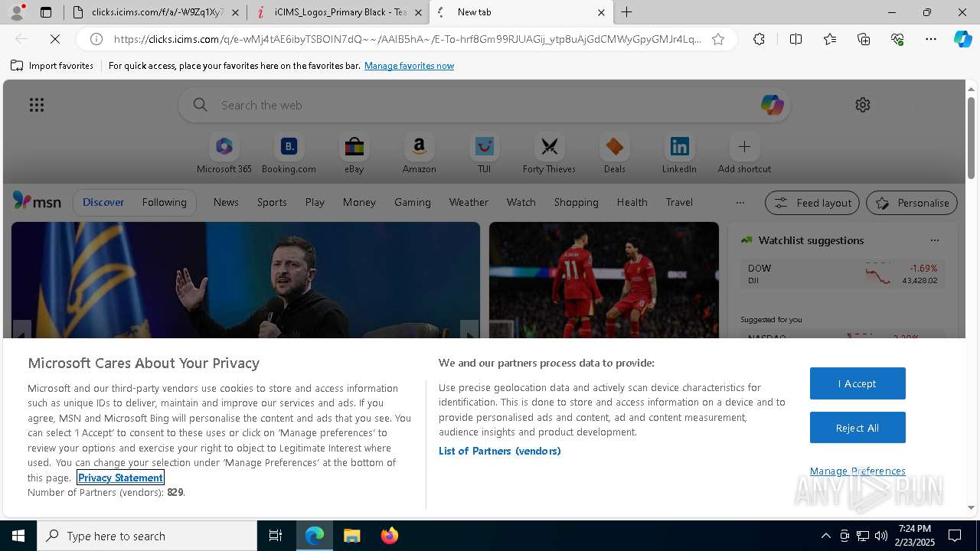980x551 pixels.
Task: Click Manage favorites now link
Action: (x=409, y=66)
